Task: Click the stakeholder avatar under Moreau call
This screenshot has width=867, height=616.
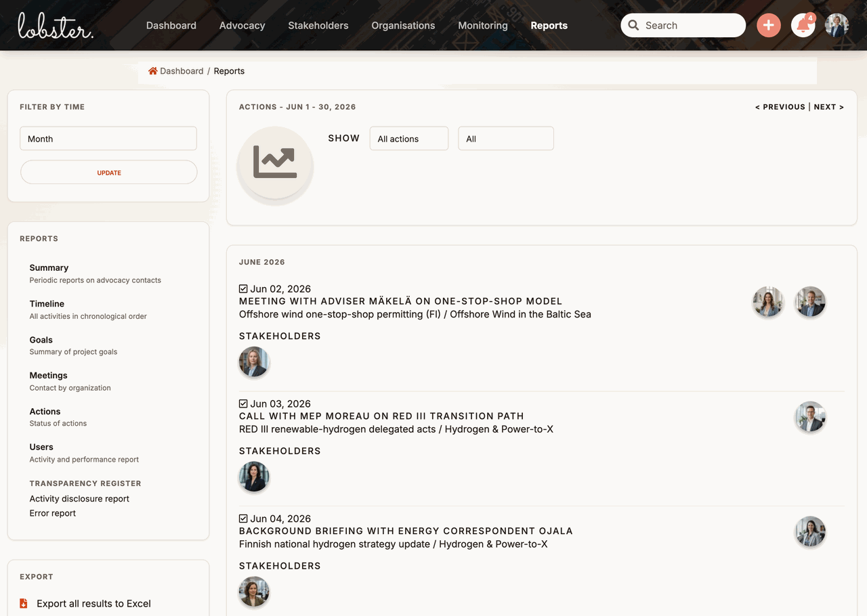Action: click(254, 477)
